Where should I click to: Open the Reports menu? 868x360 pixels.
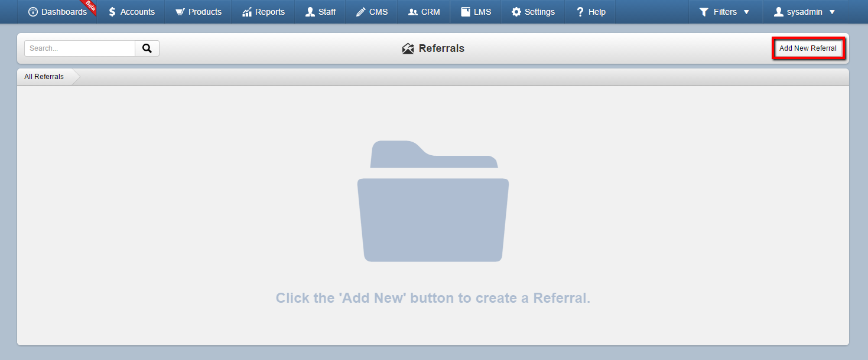pos(264,12)
